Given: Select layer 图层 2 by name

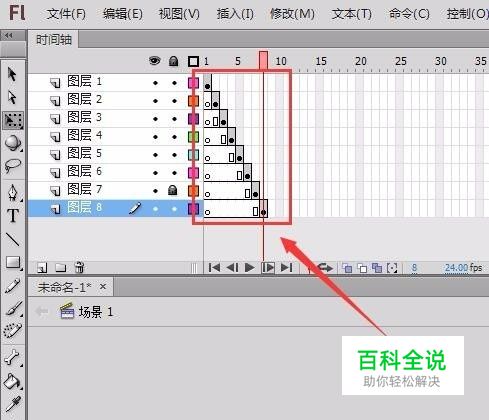Looking at the screenshot, I should 85,99.
